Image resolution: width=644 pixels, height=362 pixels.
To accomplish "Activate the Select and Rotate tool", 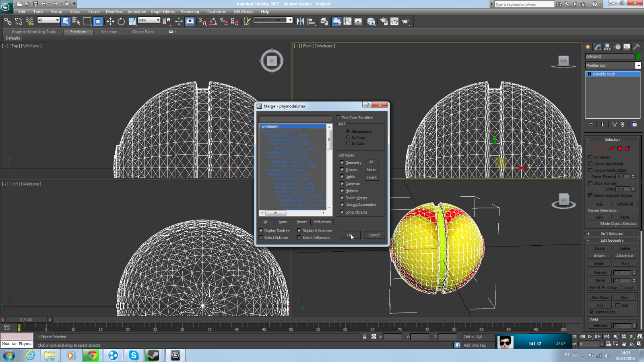I will tap(121, 21).
